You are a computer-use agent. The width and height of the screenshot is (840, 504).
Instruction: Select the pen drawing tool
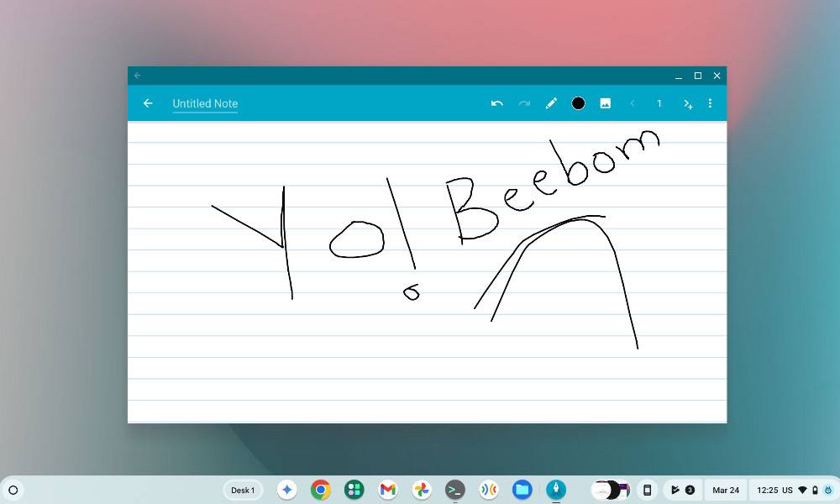pos(551,103)
